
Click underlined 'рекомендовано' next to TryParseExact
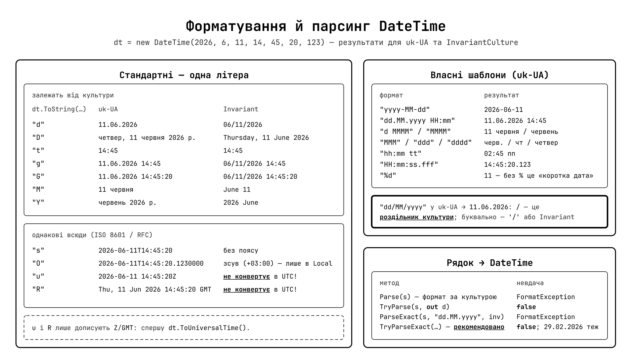tap(479, 327)
